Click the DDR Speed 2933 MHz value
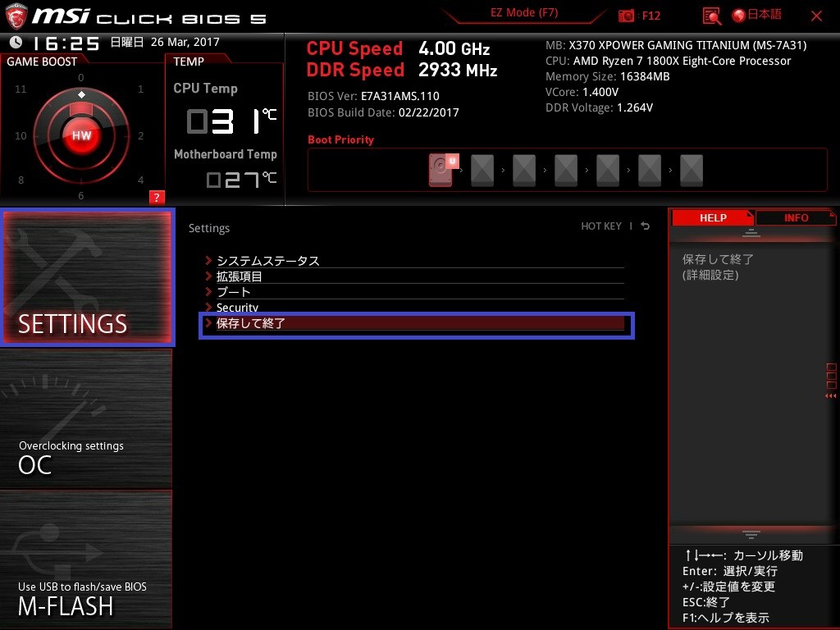The height and width of the screenshot is (630, 840). (x=458, y=70)
